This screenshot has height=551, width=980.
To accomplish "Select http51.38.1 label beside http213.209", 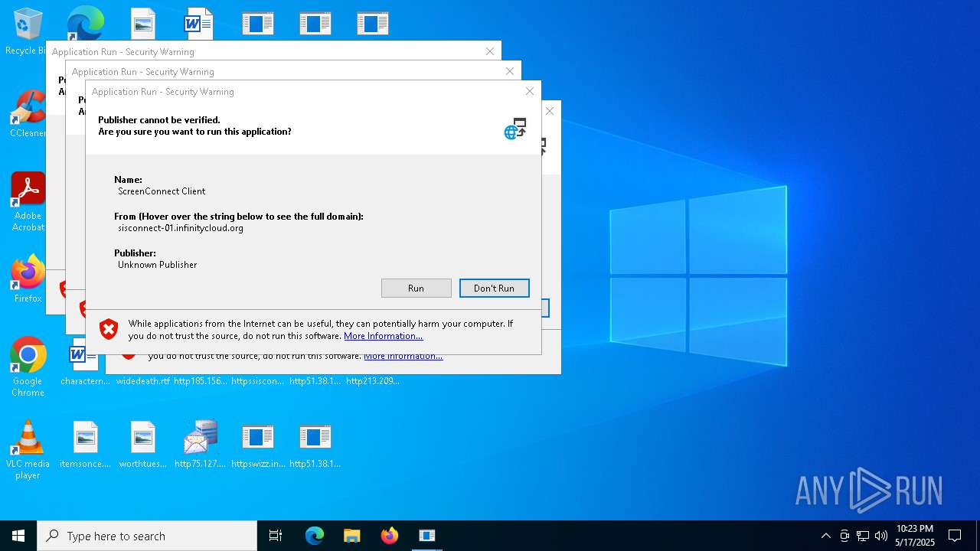I will (x=315, y=381).
